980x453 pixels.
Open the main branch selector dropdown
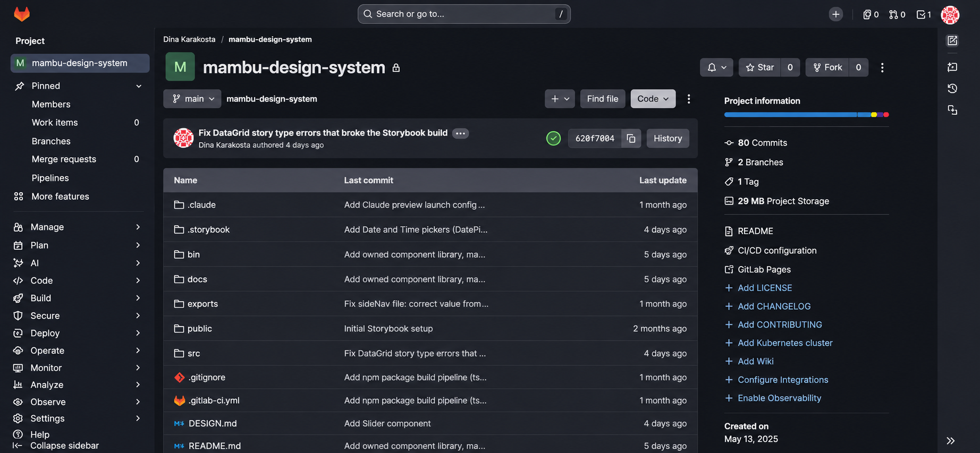point(192,99)
